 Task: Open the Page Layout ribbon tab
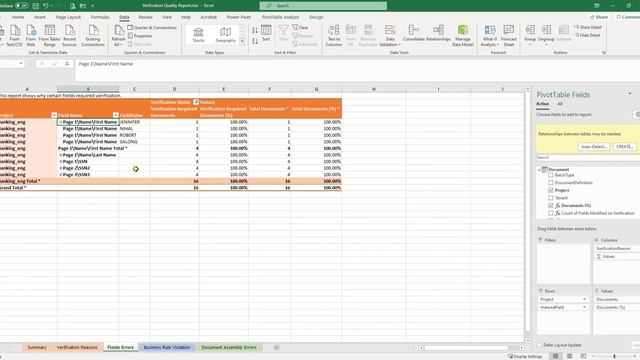(x=68, y=17)
